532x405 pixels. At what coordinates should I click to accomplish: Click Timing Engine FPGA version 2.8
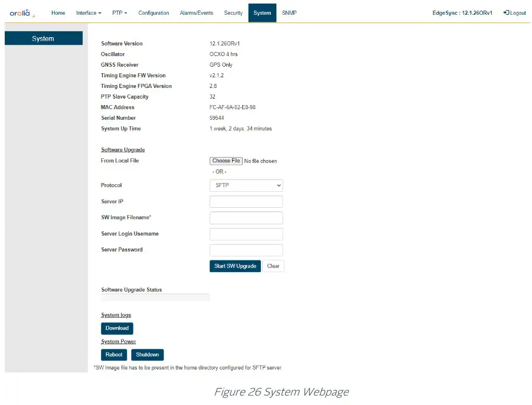click(213, 86)
